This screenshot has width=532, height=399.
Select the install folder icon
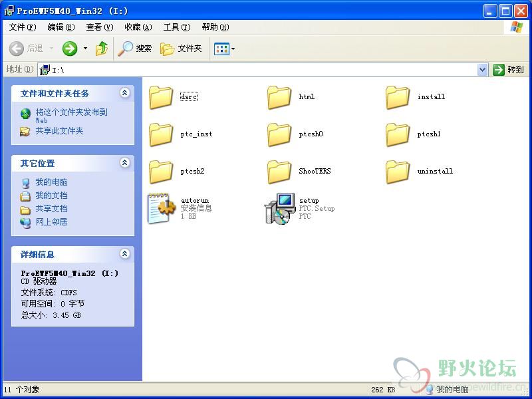[x=398, y=97]
